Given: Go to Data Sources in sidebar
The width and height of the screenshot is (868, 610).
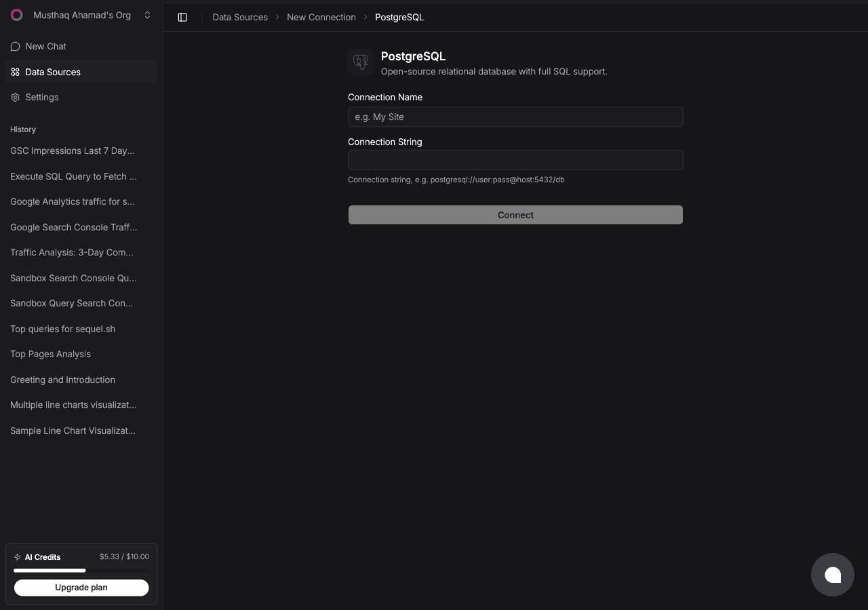Looking at the screenshot, I should (81, 72).
